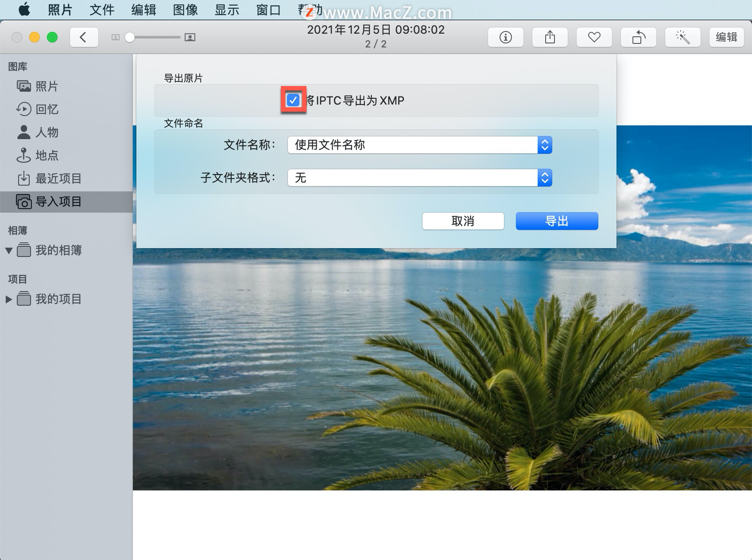The image size is (752, 560).
Task: Collapse the 我的相簿 disclosure triangle
Action: 9,250
